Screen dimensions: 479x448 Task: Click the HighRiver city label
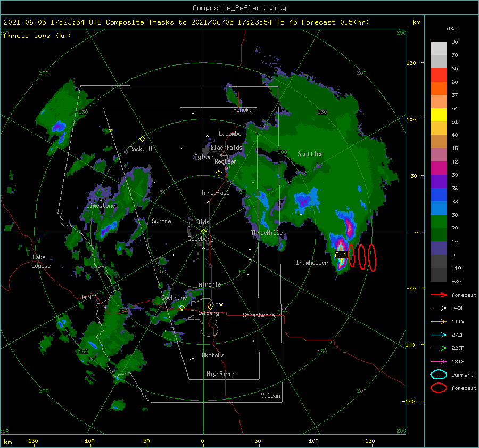(x=221, y=374)
